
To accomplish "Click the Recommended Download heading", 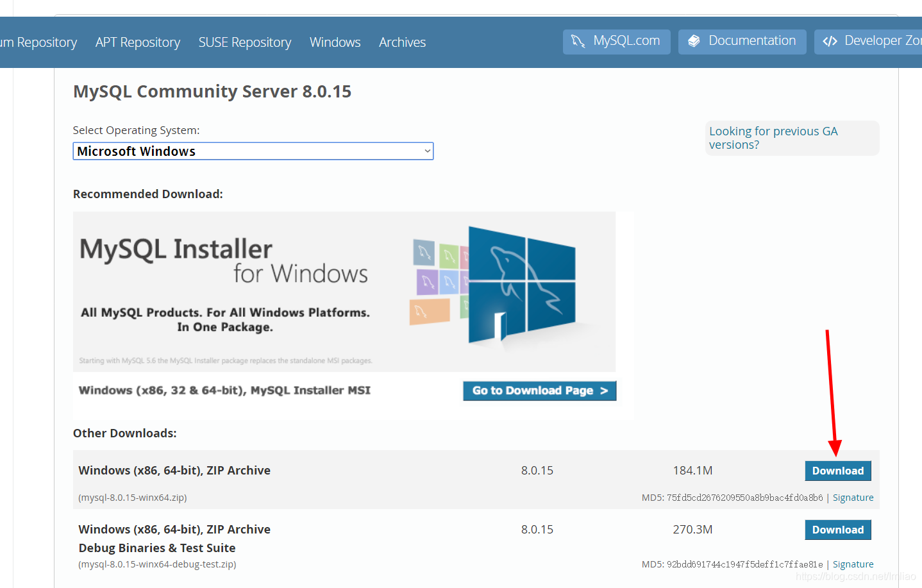I will point(148,194).
